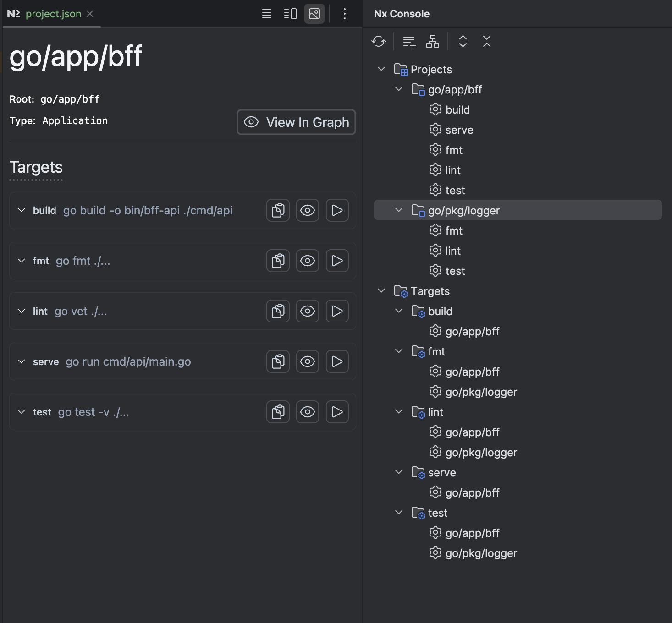Copy the lint target command
Viewport: 672px width, 623px height.
(x=278, y=311)
